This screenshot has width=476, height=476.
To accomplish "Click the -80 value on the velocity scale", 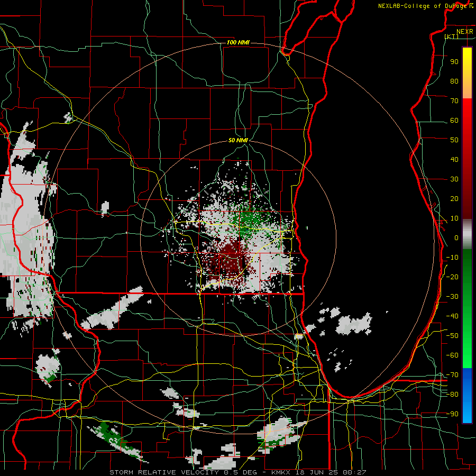I will pos(452,395).
